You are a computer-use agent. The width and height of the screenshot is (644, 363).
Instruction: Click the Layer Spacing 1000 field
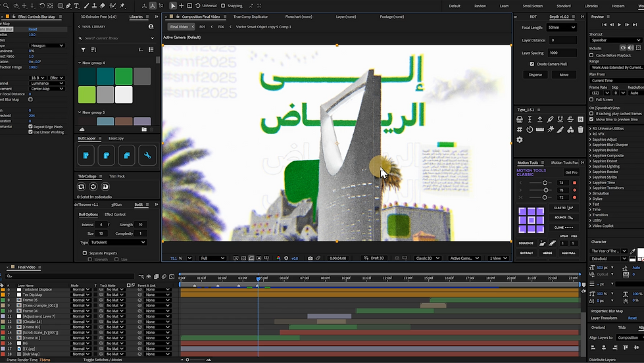[562, 53]
